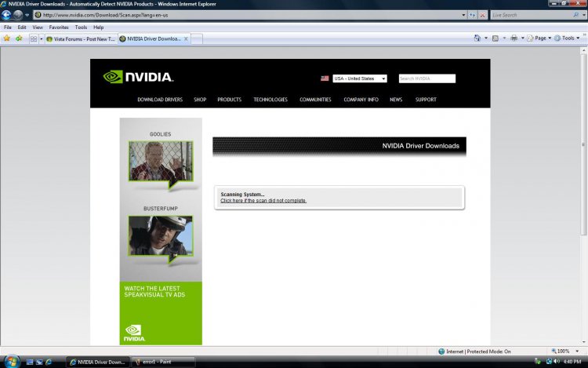Open the File menu

[x=8, y=27]
